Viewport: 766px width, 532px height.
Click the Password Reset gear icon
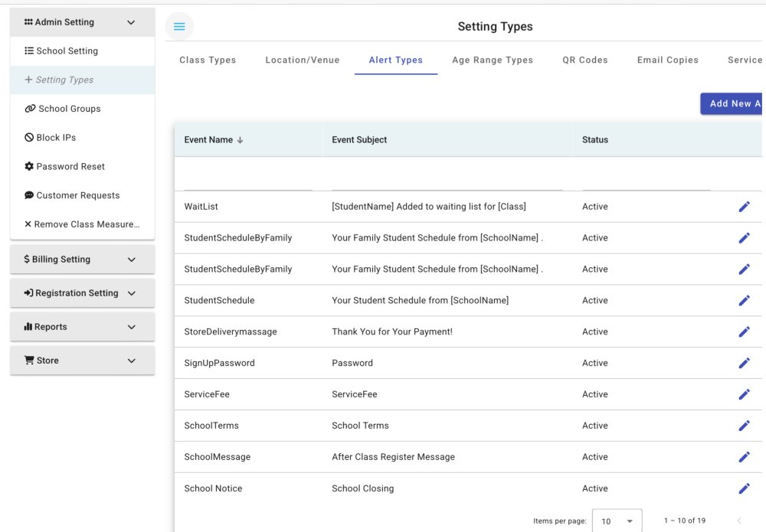[29, 166]
